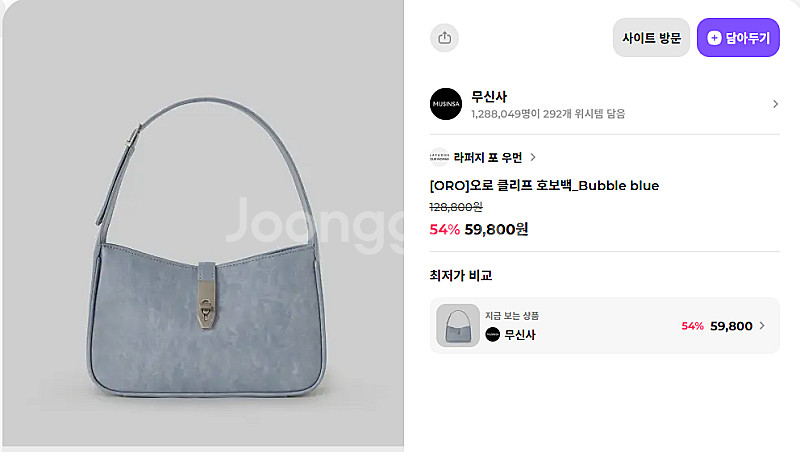
Task: Click the 1,288,049명이 292개 위시템 담음 text
Action: point(548,114)
